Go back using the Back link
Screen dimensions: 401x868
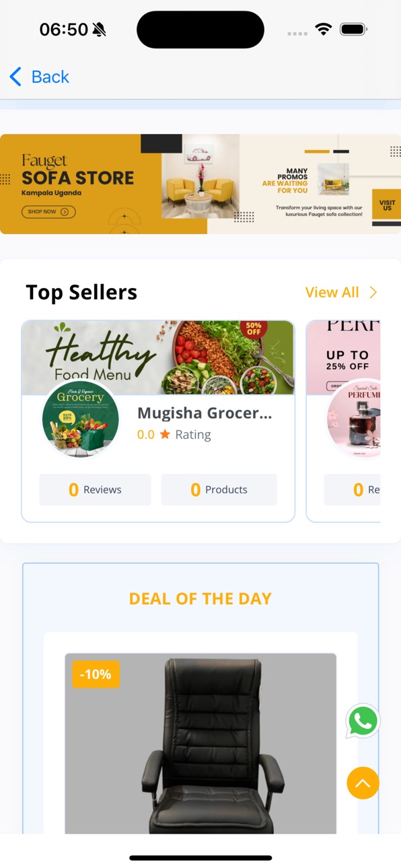point(40,77)
